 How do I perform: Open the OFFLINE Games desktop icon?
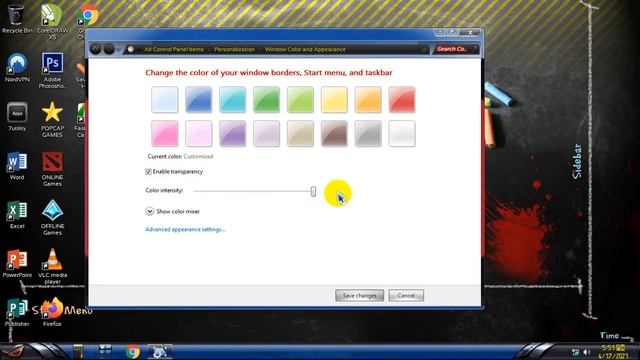52,217
